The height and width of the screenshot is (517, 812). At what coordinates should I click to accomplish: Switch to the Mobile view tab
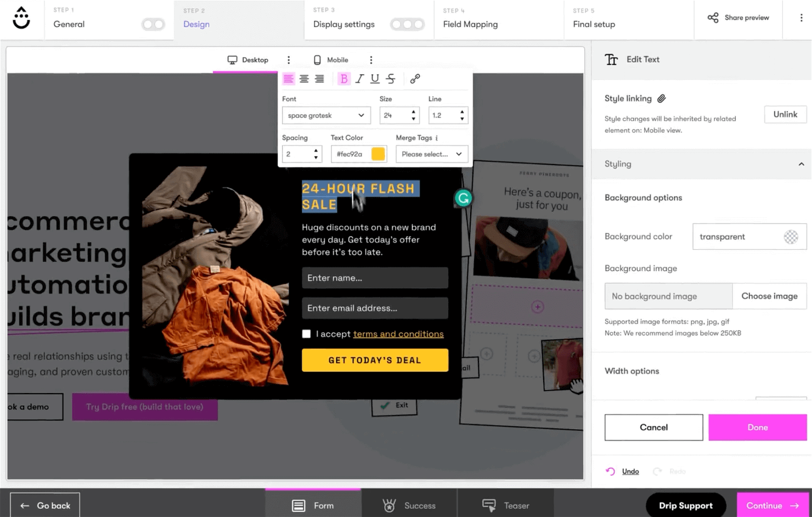pyautogui.click(x=331, y=60)
